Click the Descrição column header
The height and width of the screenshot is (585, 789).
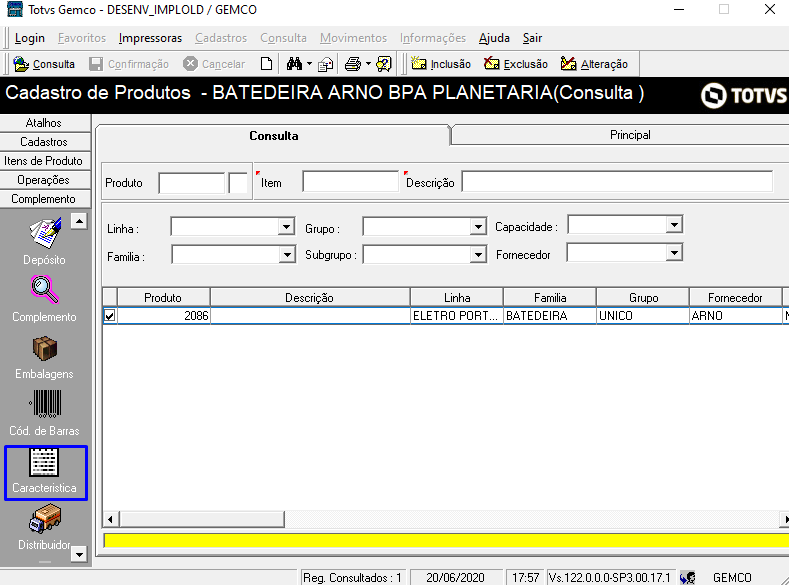tap(309, 298)
